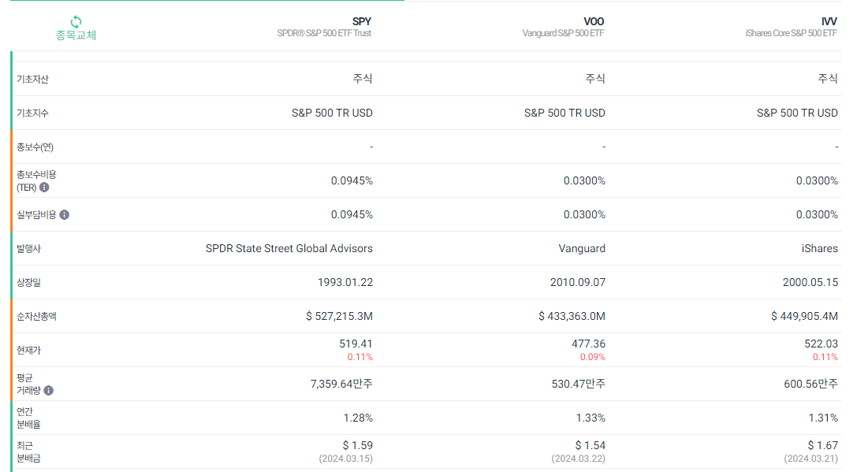Select the VOO column header
The image size is (868, 472).
click(x=594, y=21)
